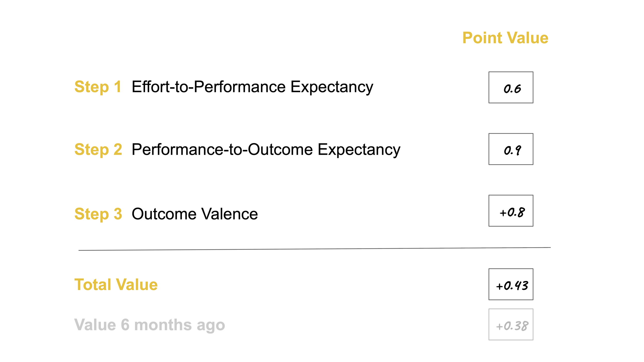Select the yellow Step 3 label
Image resolution: width=644 pixels, height=362 pixels.
tap(98, 214)
